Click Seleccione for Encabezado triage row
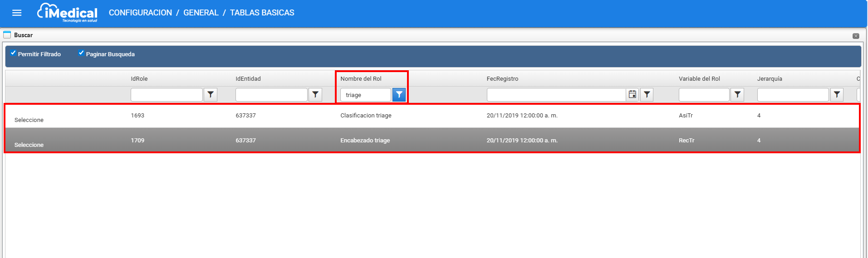Image resolution: width=868 pixels, height=258 pixels. click(29, 145)
